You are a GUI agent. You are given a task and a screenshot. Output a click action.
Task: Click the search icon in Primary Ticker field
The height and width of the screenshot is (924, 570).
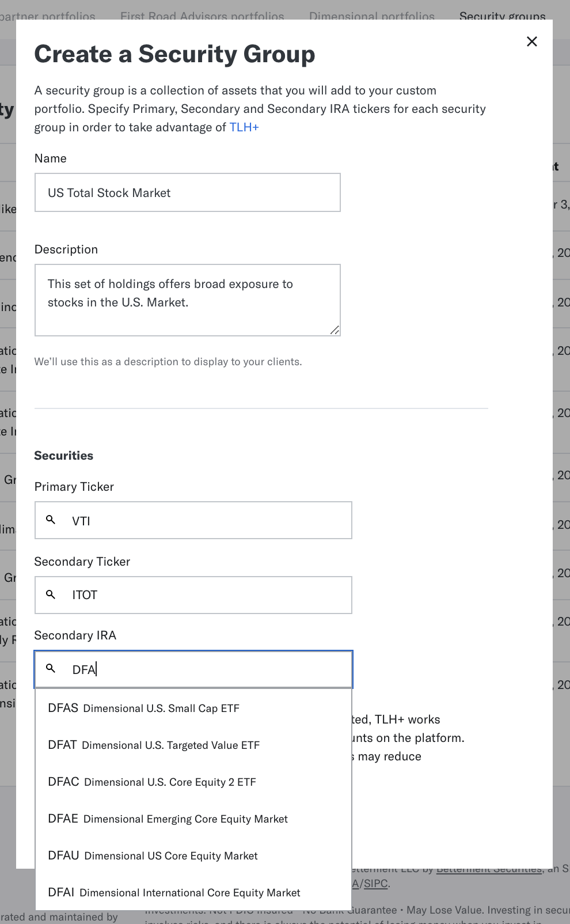click(x=51, y=520)
